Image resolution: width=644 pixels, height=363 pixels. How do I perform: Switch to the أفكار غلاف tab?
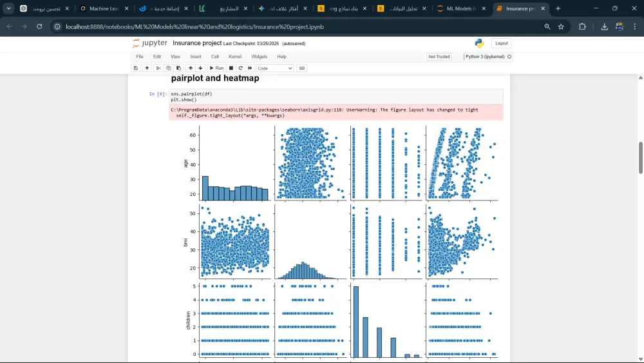click(x=283, y=8)
